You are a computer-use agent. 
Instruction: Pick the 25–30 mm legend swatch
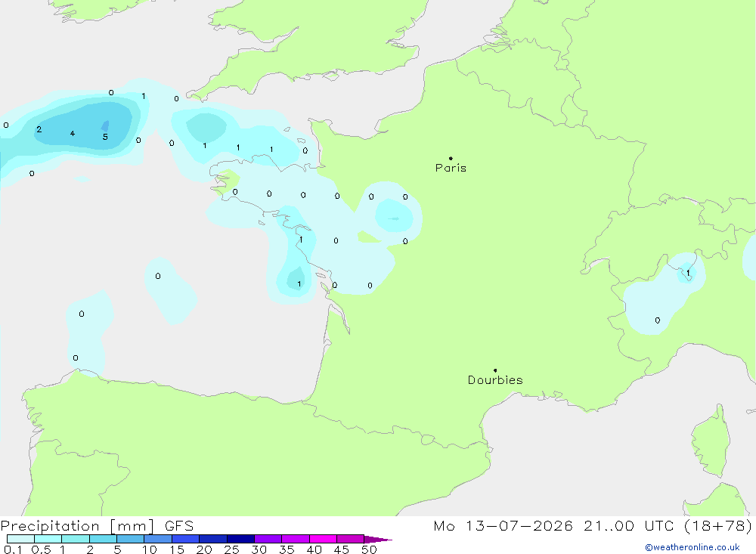point(240,539)
